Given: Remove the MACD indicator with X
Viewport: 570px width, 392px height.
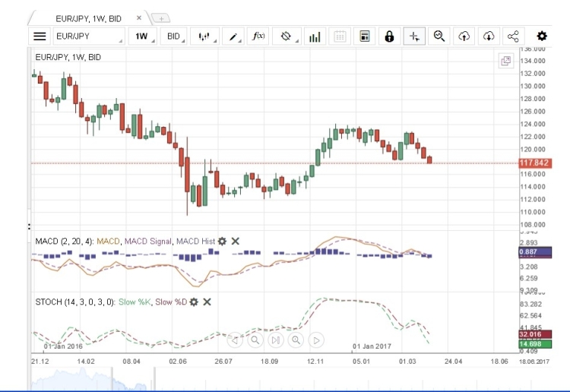Looking at the screenshot, I should point(236,242).
